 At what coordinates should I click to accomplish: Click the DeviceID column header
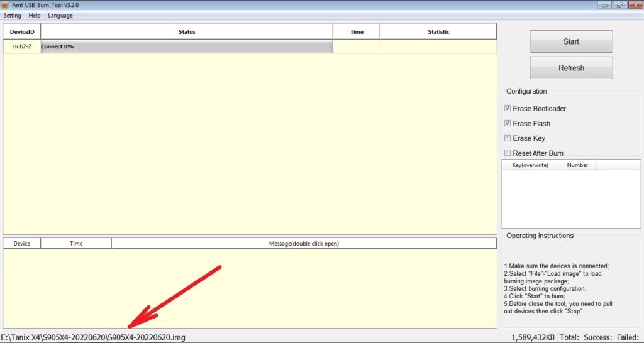tap(22, 31)
